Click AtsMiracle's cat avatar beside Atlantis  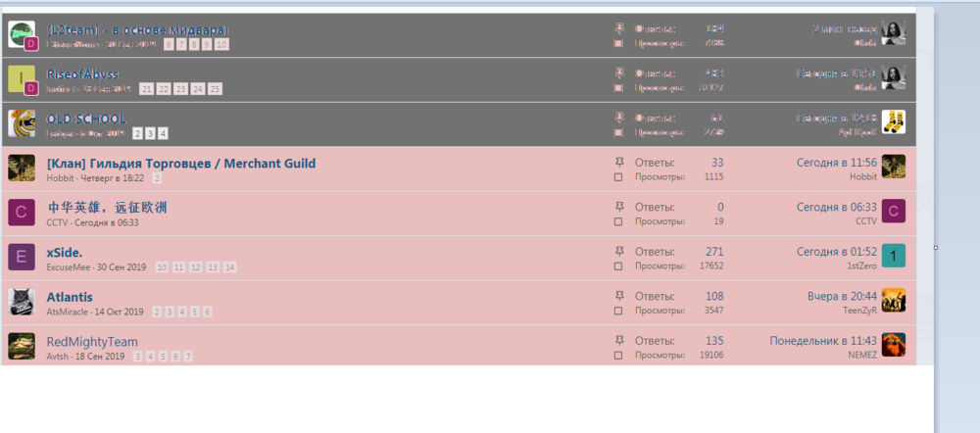pyautogui.click(x=22, y=302)
